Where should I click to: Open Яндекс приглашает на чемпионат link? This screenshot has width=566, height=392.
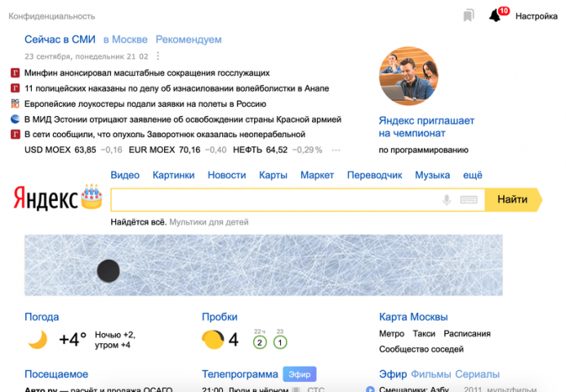(x=426, y=127)
